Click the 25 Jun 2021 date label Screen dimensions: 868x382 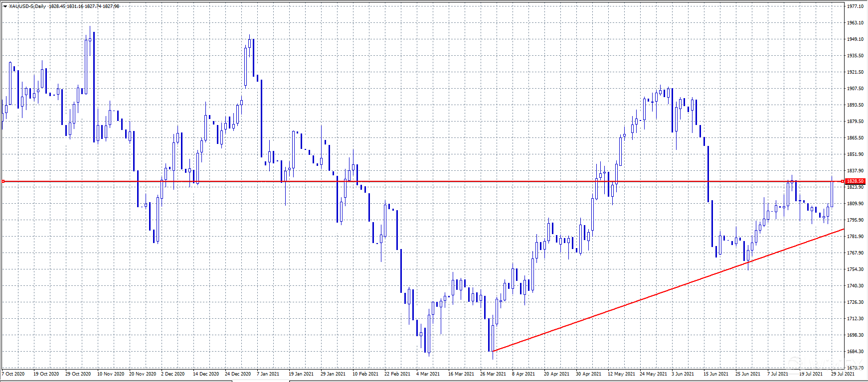[x=748, y=374]
